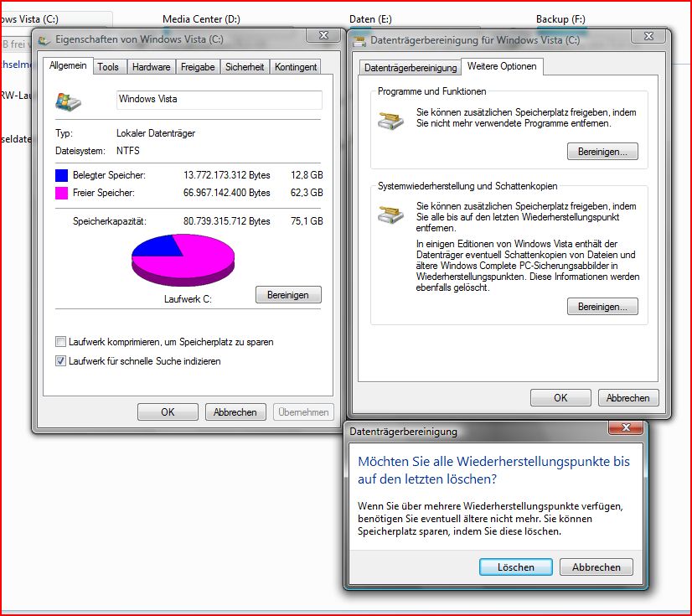This screenshot has height=616, width=692.
Task: Click the NTFS file system value
Action: (x=128, y=151)
